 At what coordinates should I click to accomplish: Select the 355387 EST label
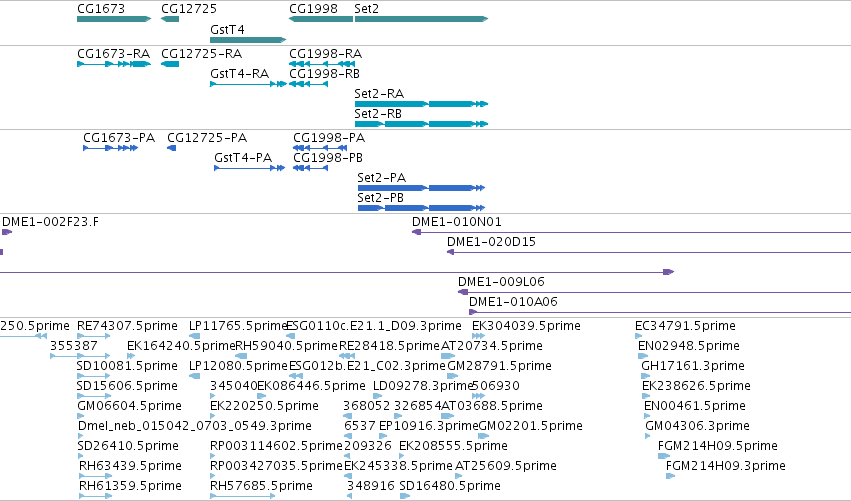coord(74,346)
